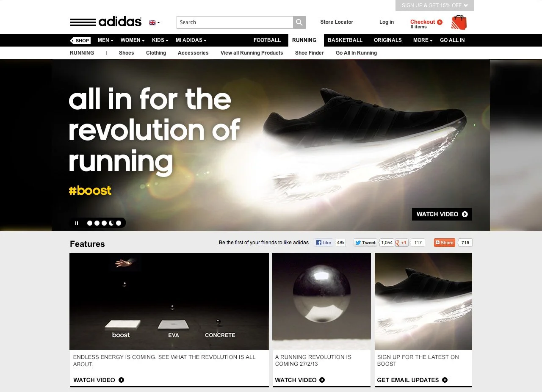Screen dimensions: 542x392
Task: Select the last slideshow dot
Action: pyautogui.click(x=119, y=223)
